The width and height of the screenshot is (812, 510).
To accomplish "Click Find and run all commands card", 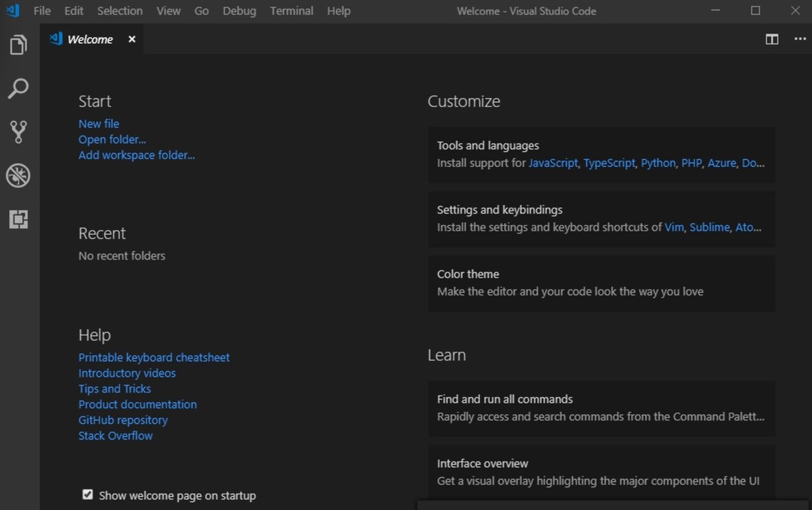I will 602,408.
